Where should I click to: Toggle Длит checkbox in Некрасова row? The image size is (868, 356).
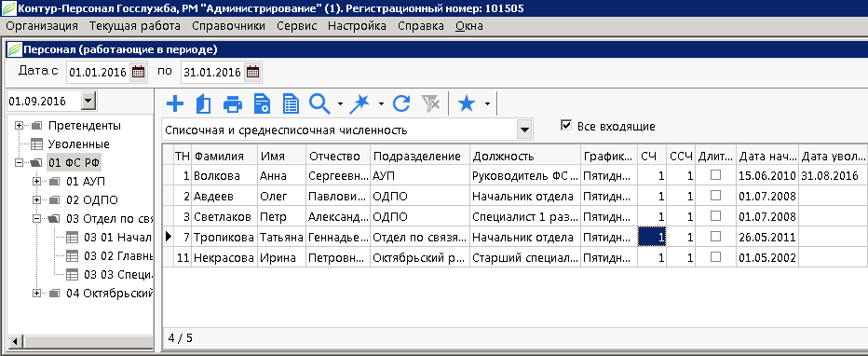[x=716, y=257]
